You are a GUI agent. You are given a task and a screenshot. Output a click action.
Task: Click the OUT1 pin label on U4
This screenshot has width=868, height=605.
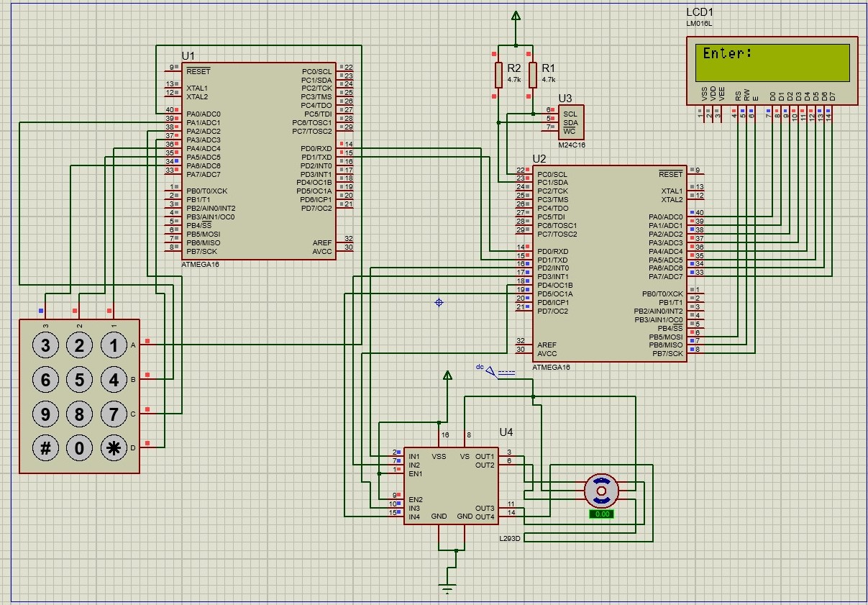click(485, 456)
